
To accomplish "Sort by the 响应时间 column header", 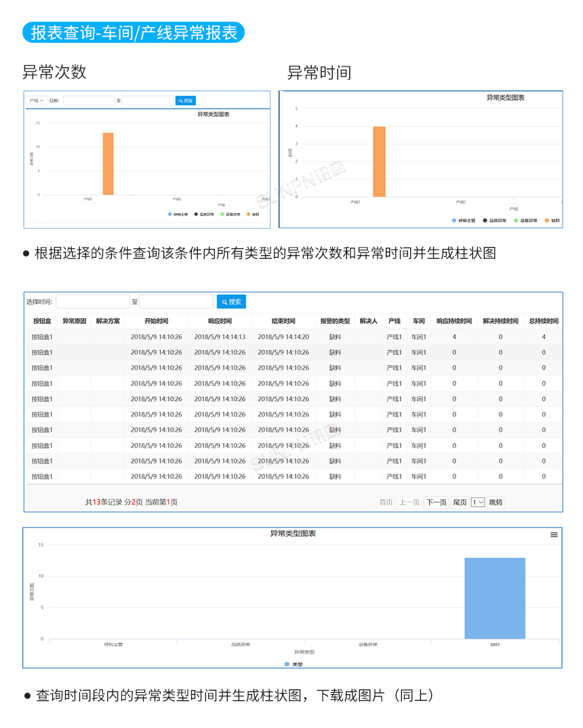I will point(220,322).
